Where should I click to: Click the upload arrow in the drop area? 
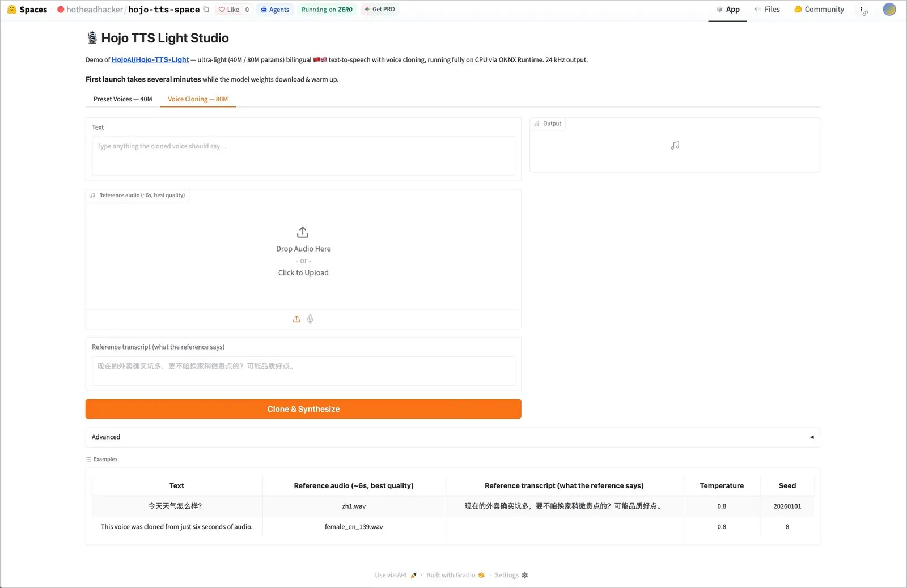[303, 232]
